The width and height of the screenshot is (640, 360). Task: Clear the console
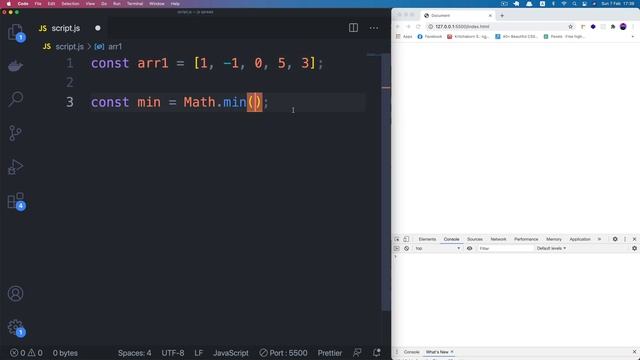pyautogui.click(x=407, y=248)
